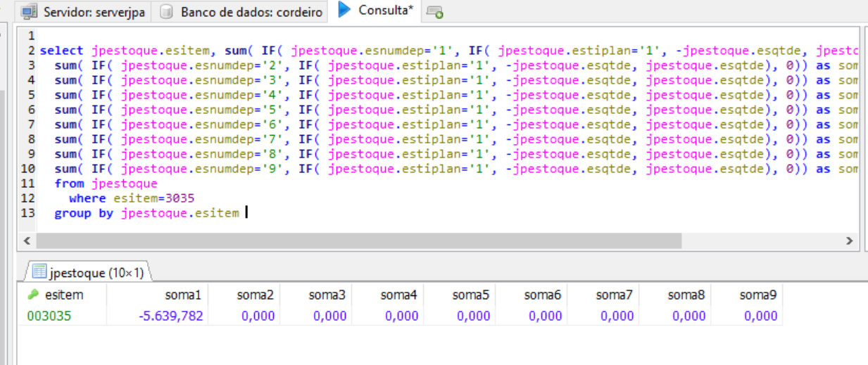This screenshot has width=868, height=365.
Task: Click the grid icon on the jpestoque result tab
Action: tap(39, 272)
